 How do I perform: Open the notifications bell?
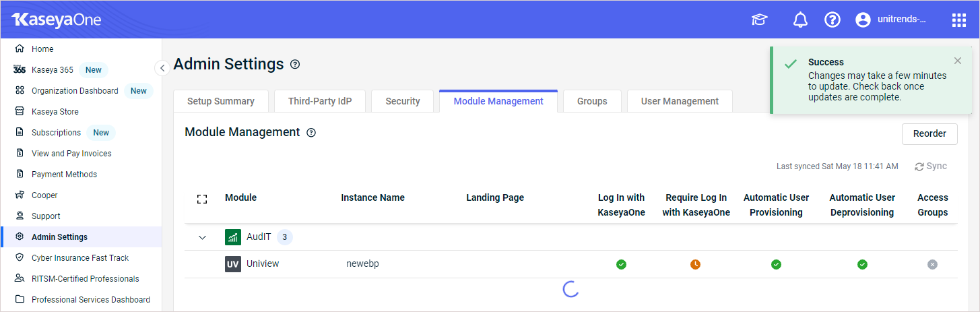click(x=800, y=20)
